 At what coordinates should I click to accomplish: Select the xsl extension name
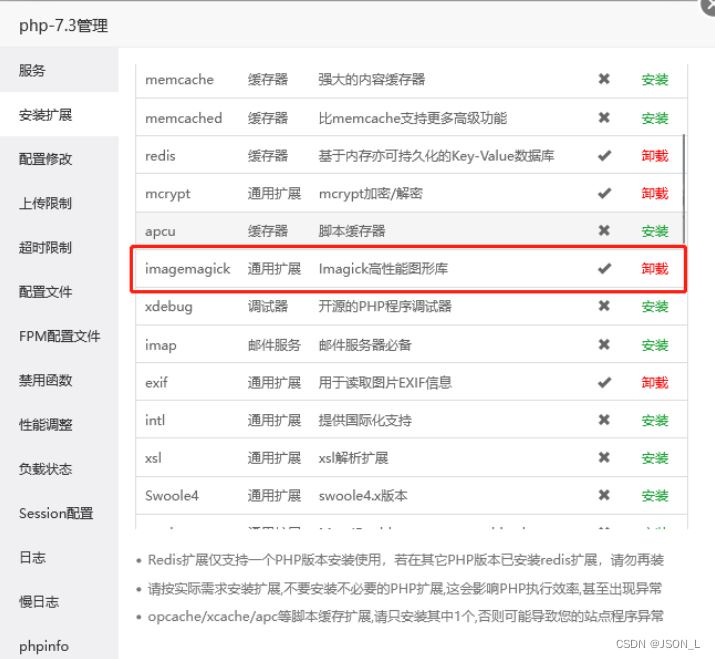pyautogui.click(x=153, y=458)
